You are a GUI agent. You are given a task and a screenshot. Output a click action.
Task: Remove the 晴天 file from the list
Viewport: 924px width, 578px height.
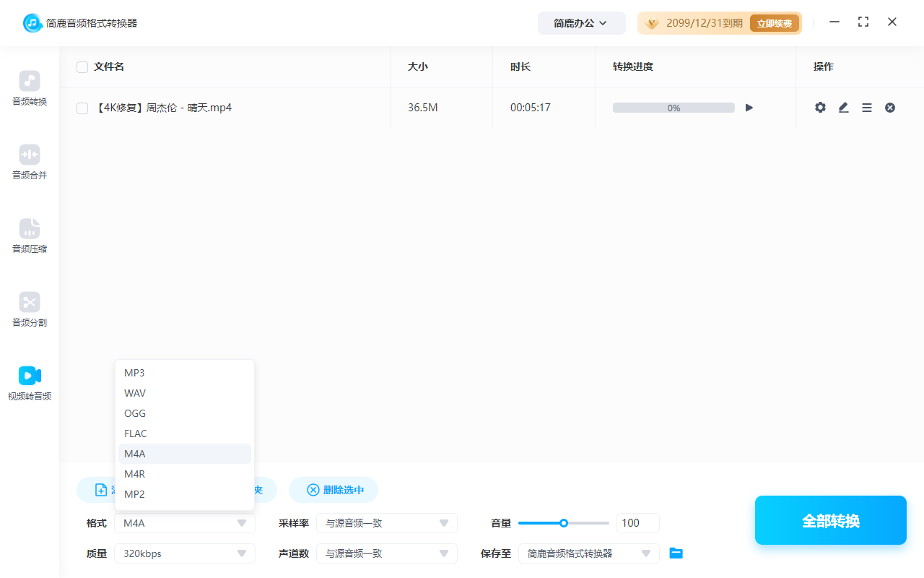889,107
